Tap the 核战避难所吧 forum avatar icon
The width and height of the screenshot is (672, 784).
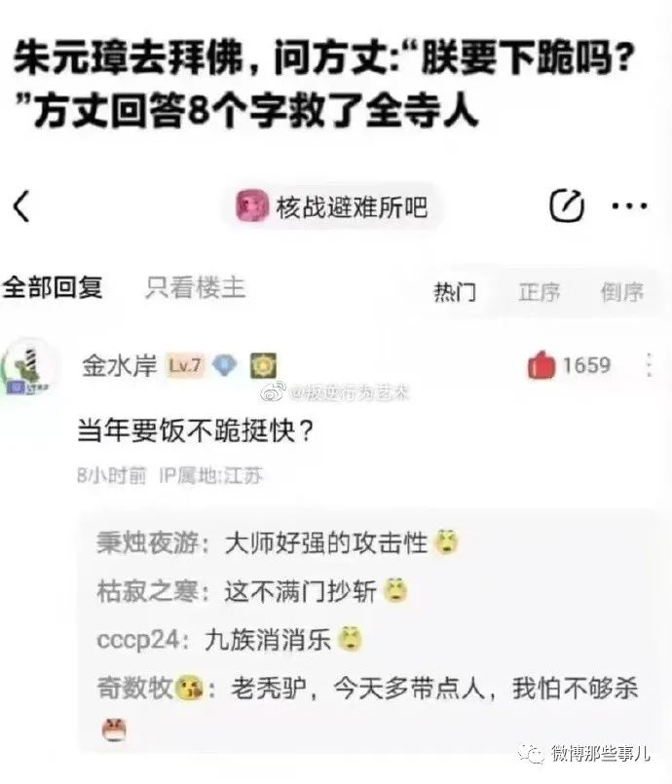point(251,206)
